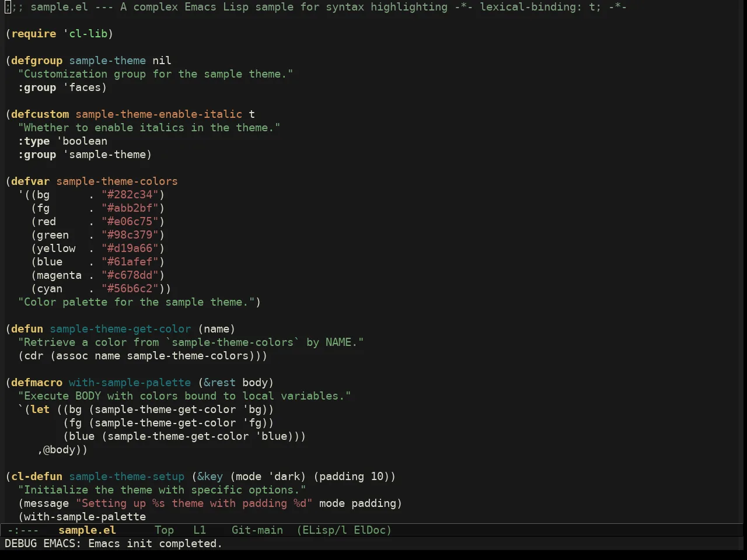Click the 'assoc' function call
The width and height of the screenshot is (747, 560).
coord(72,355)
